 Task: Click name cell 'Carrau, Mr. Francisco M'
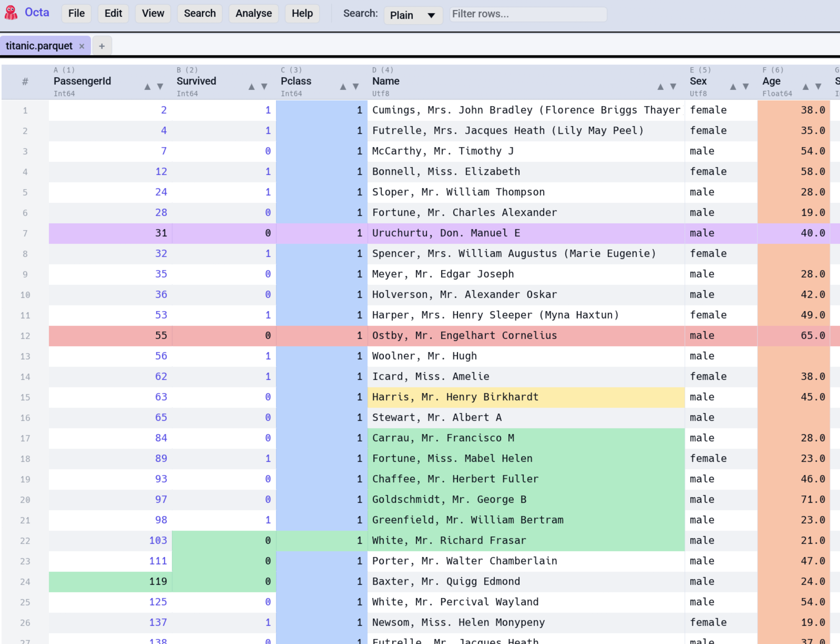point(526,438)
